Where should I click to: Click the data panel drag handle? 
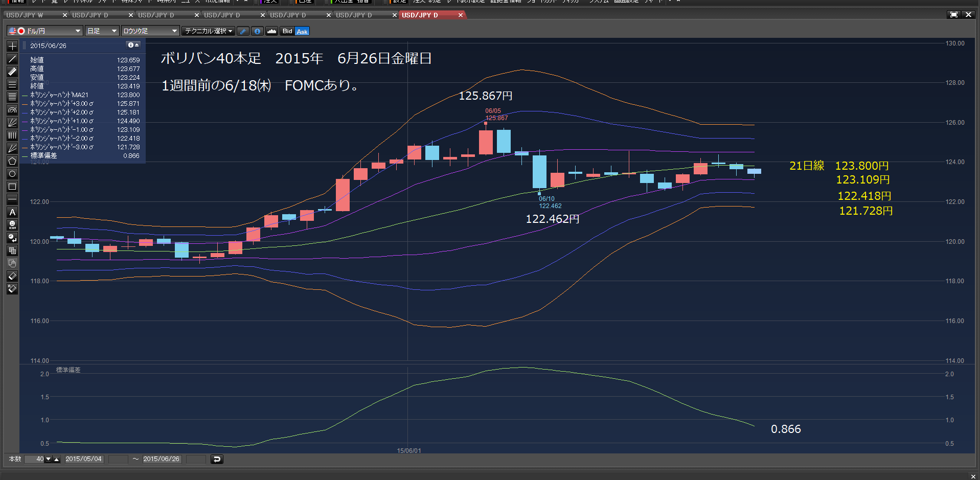pos(24,45)
